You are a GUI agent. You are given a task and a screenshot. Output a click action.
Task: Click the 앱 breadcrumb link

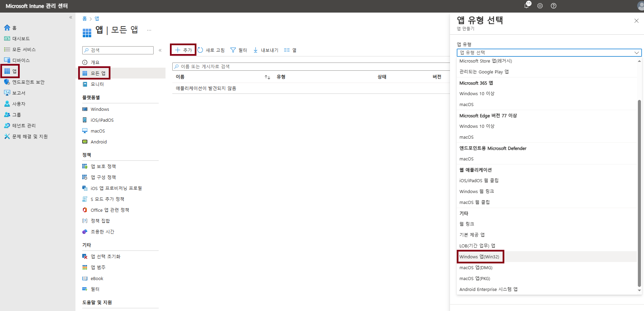(97, 18)
